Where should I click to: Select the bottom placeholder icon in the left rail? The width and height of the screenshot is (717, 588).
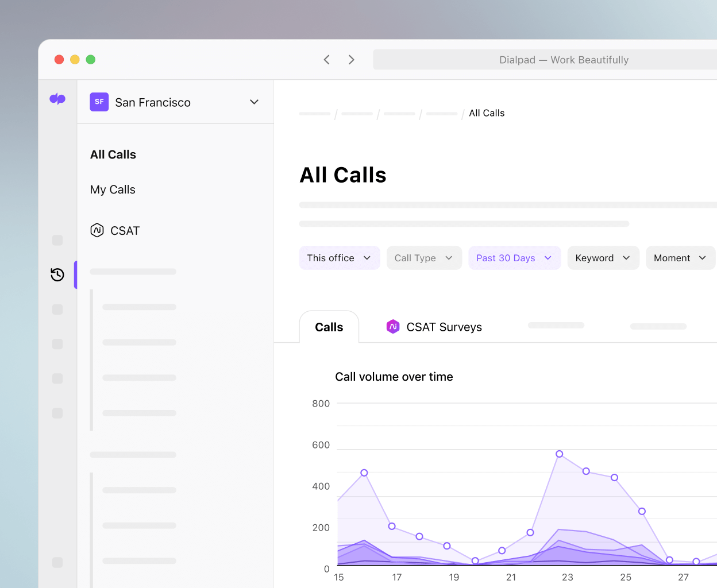pos(57,563)
